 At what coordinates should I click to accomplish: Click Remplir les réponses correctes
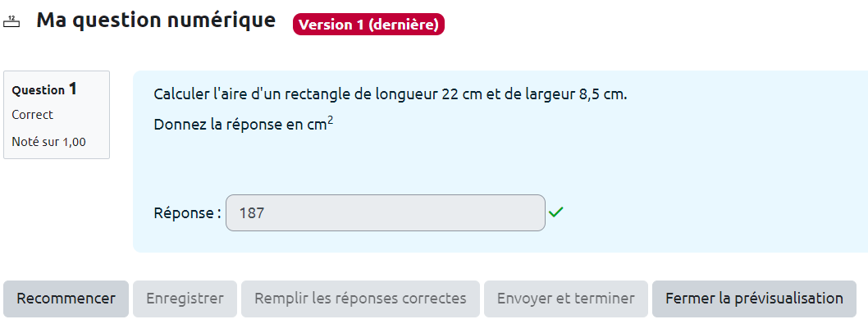point(360,299)
